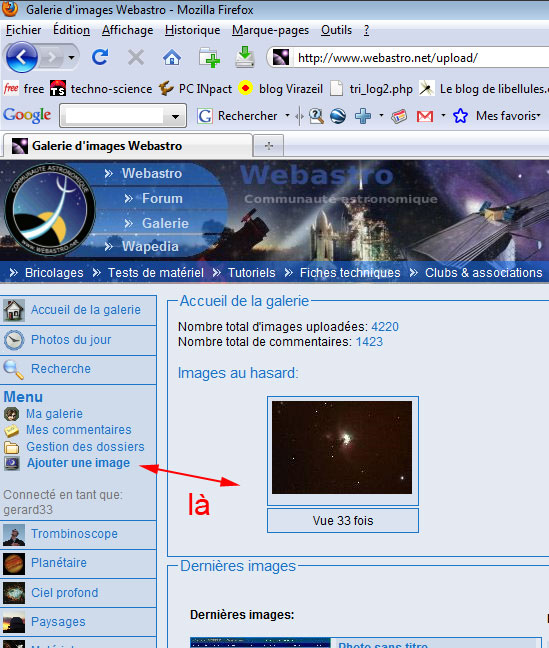Expand the Rechercher dropdown arrow
The image size is (549, 648).
[288, 116]
